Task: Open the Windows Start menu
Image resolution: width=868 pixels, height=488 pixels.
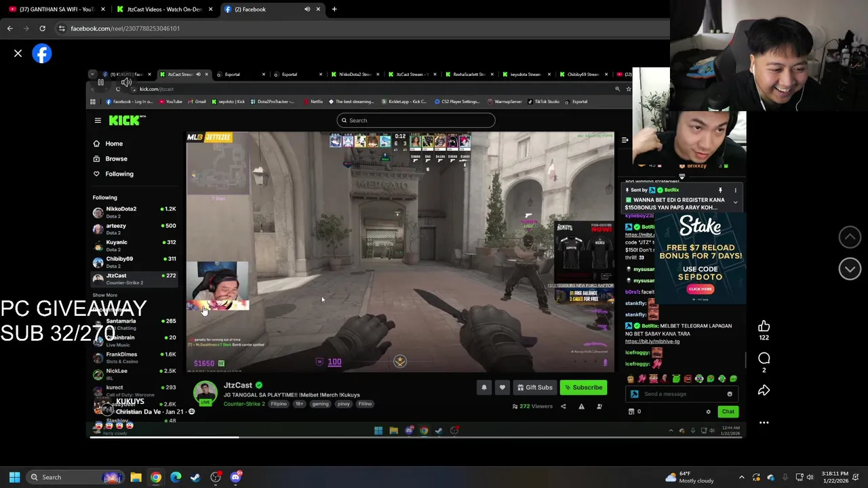Action: (x=14, y=477)
